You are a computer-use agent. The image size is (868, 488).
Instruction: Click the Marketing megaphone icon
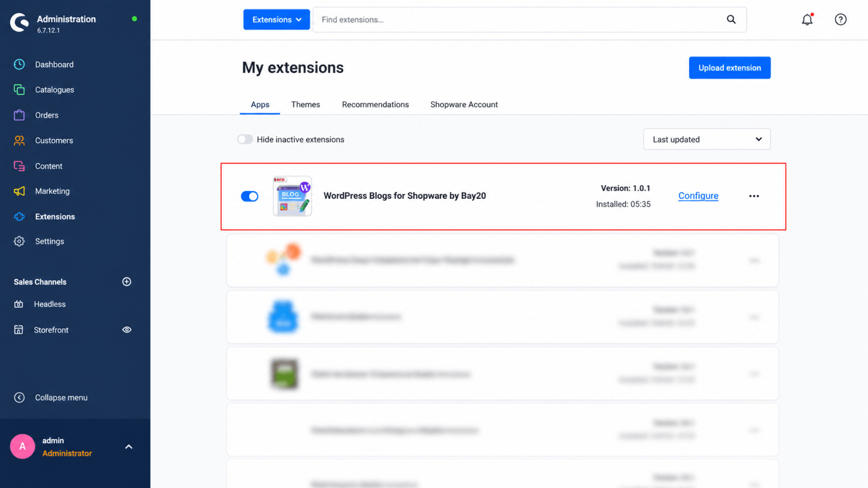click(x=19, y=191)
